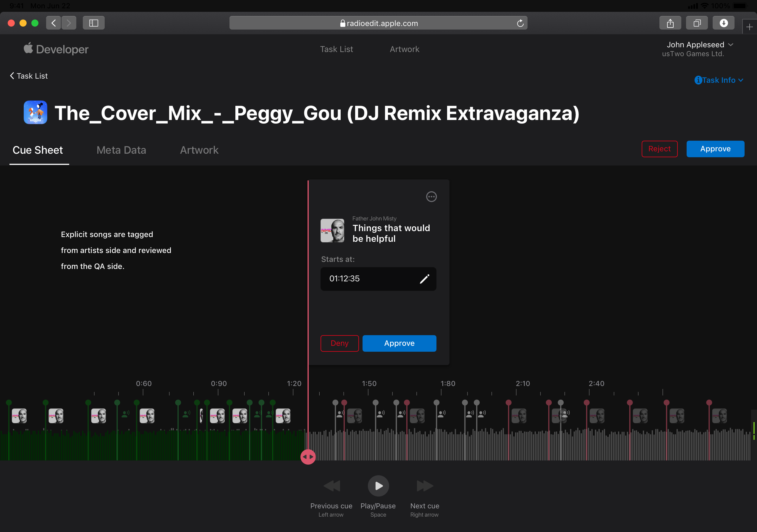Click the mix app artwork icon
757x532 pixels.
(x=35, y=112)
